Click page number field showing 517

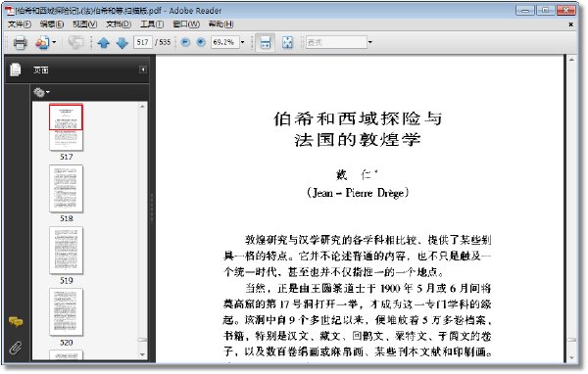pos(143,42)
